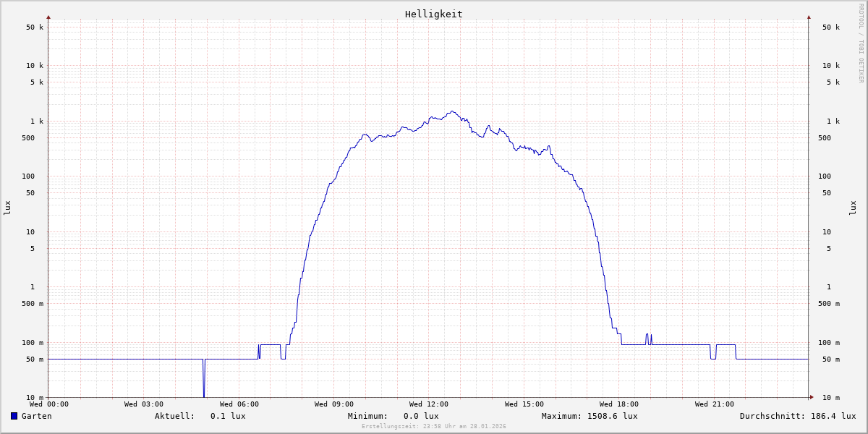Image resolution: width=868 pixels, height=434 pixels.
Task: Click the Wed 18:00 time axis label
Action: click(618, 404)
